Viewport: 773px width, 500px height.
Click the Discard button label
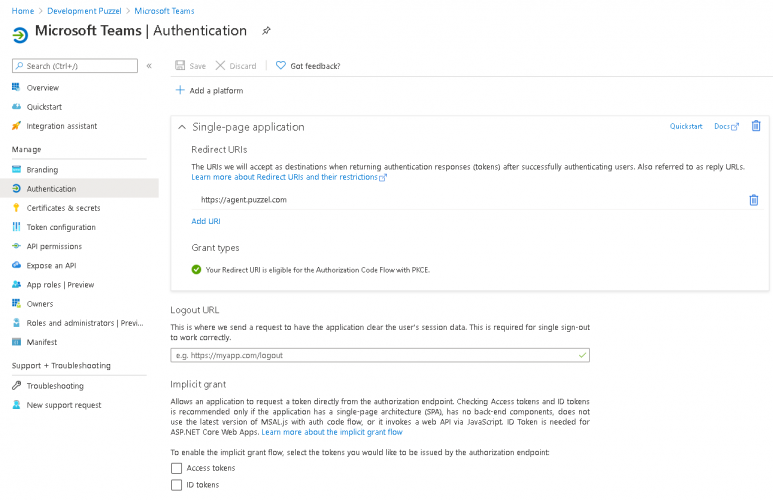pos(243,66)
